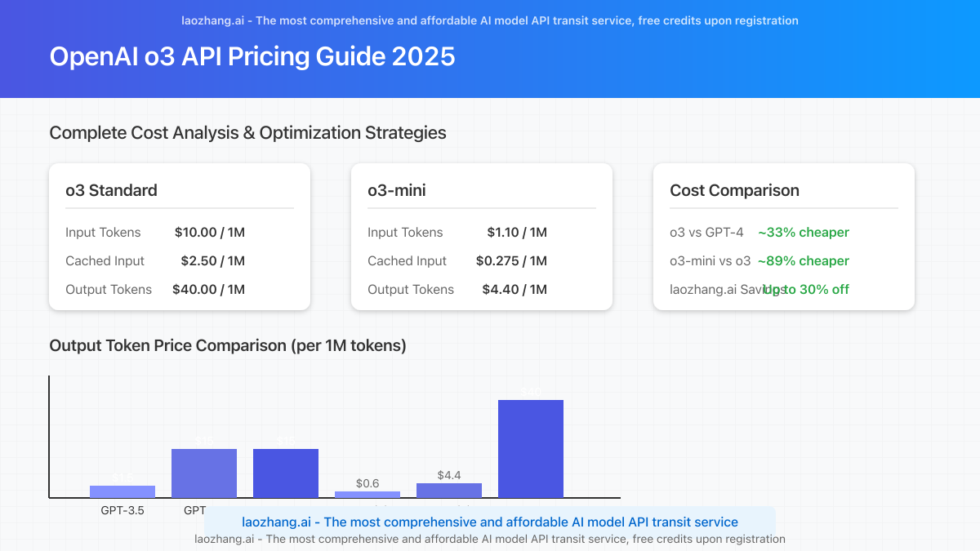Click the "$0.6" value label above its bar
This screenshot has width=980, height=551.
tap(367, 483)
